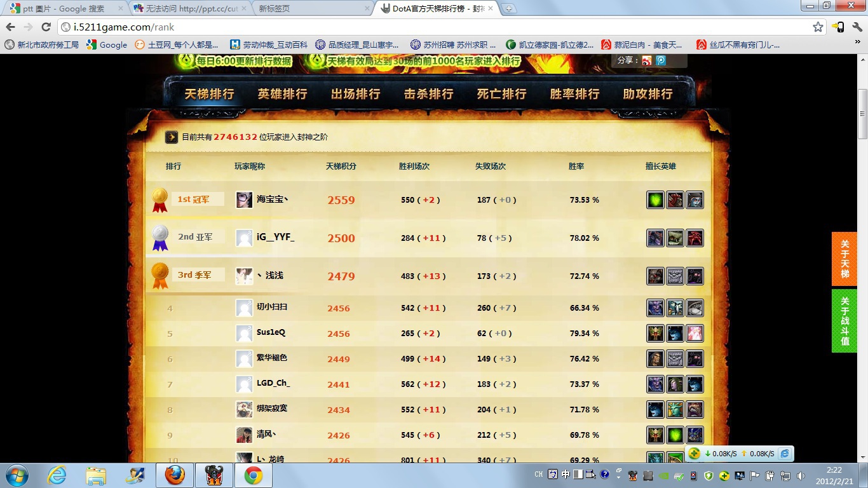
Task: Click the green plus icon in the speed widget
Action: click(695, 454)
